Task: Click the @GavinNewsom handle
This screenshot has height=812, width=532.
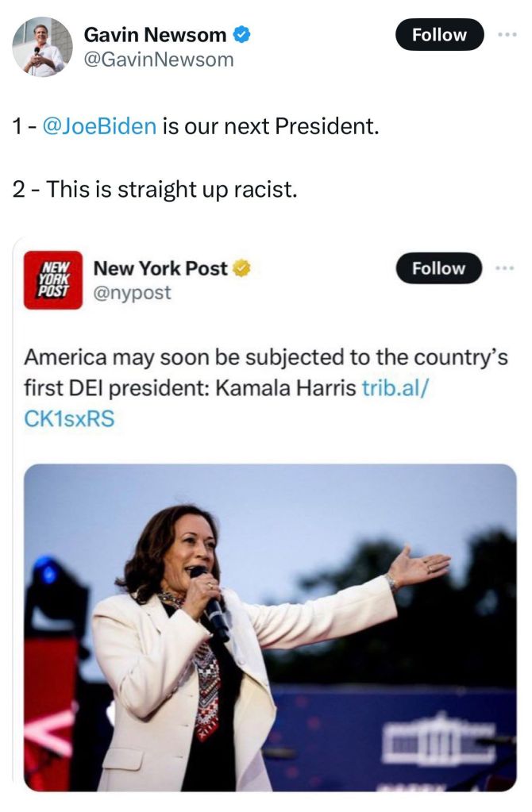Action: pyautogui.click(x=159, y=59)
